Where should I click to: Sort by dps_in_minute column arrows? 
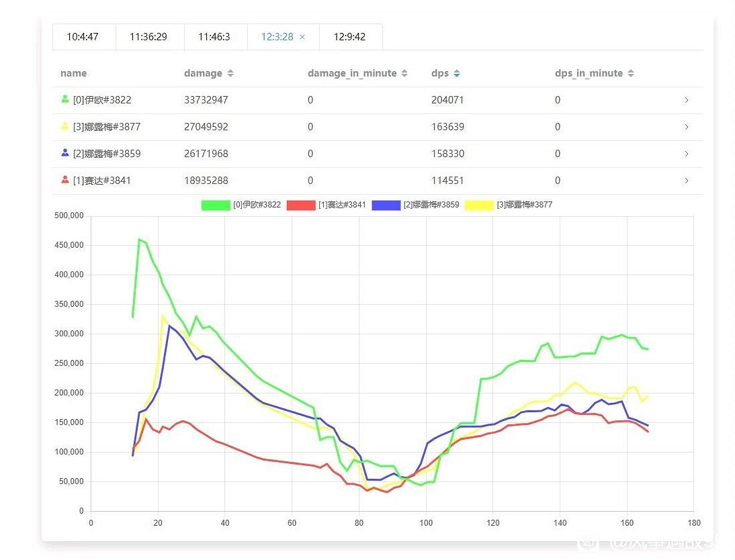(x=631, y=73)
